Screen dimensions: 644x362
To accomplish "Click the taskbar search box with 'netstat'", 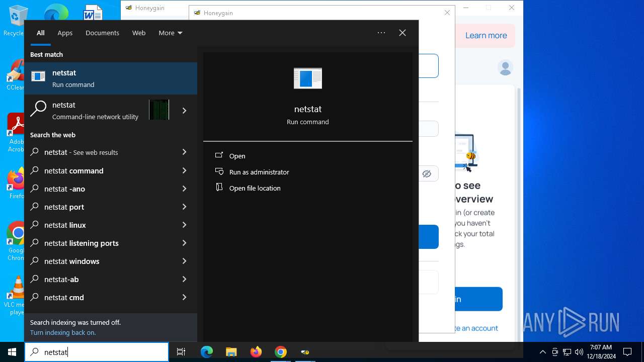I will [x=97, y=352].
